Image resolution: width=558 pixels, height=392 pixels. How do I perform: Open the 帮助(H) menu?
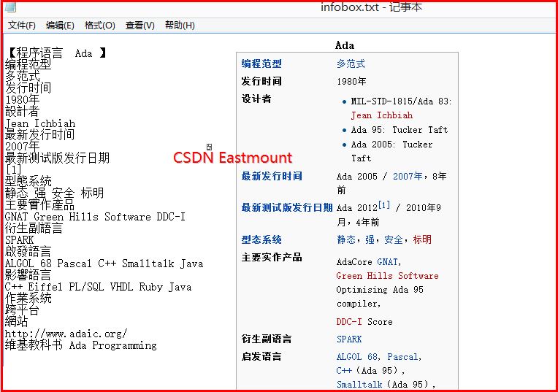click(x=180, y=26)
